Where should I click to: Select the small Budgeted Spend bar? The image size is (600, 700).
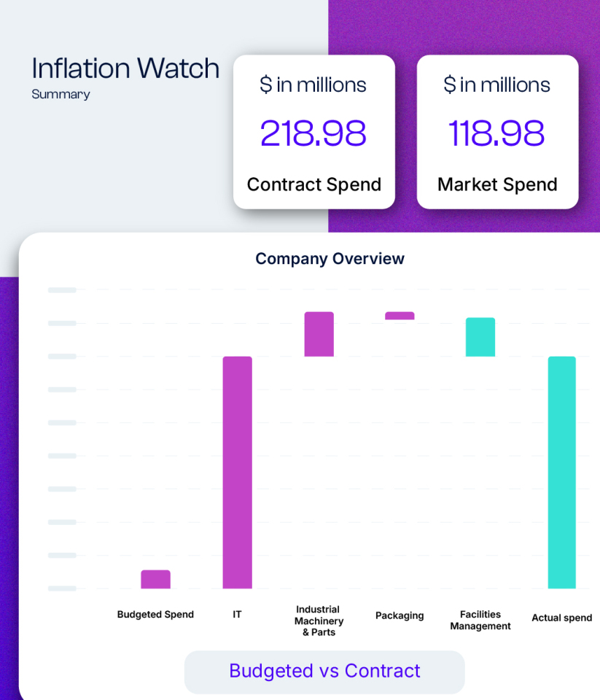point(155,579)
